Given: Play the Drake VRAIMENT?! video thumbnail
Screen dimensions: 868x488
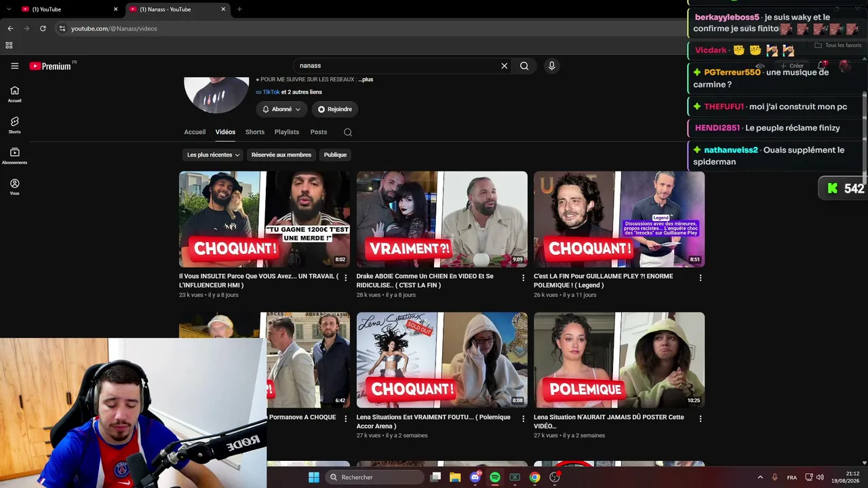Looking at the screenshot, I should coord(442,219).
